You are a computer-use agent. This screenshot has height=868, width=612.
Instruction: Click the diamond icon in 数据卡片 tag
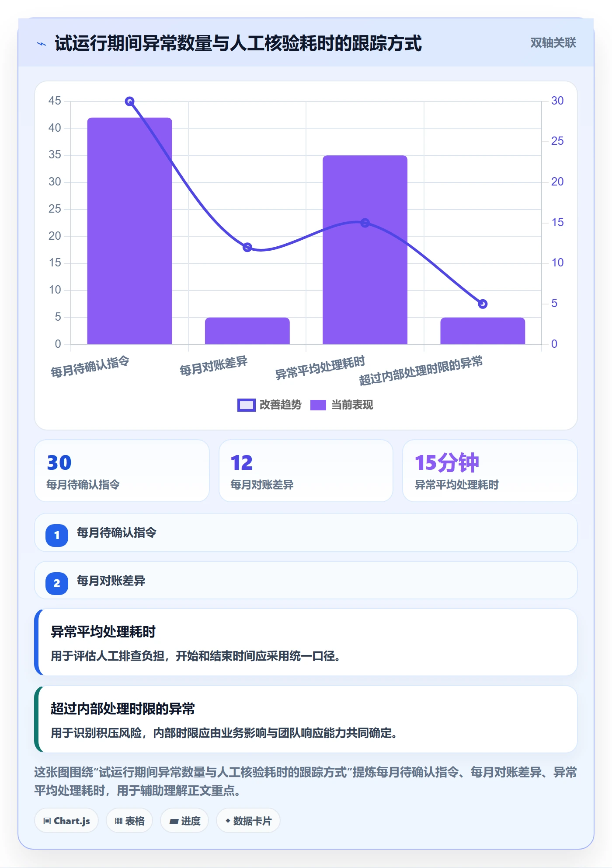[x=228, y=821]
